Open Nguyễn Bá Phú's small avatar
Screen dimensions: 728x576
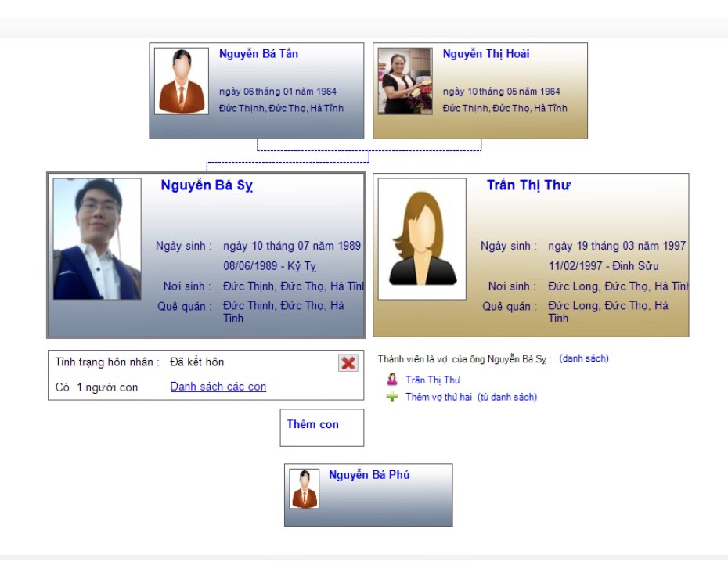point(304,489)
